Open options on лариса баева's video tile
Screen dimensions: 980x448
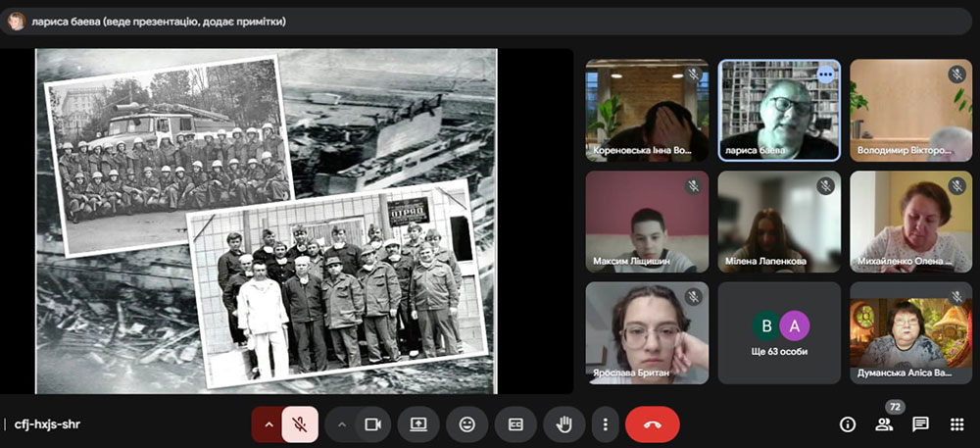[x=825, y=75]
